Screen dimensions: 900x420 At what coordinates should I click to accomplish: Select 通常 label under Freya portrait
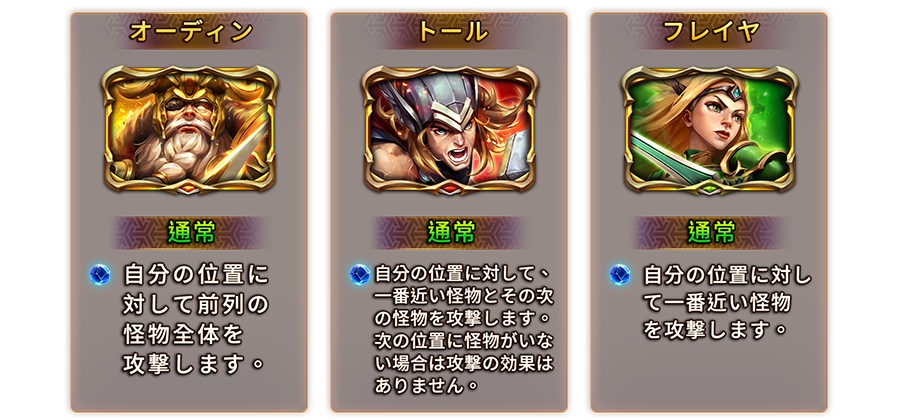pos(711,232)
